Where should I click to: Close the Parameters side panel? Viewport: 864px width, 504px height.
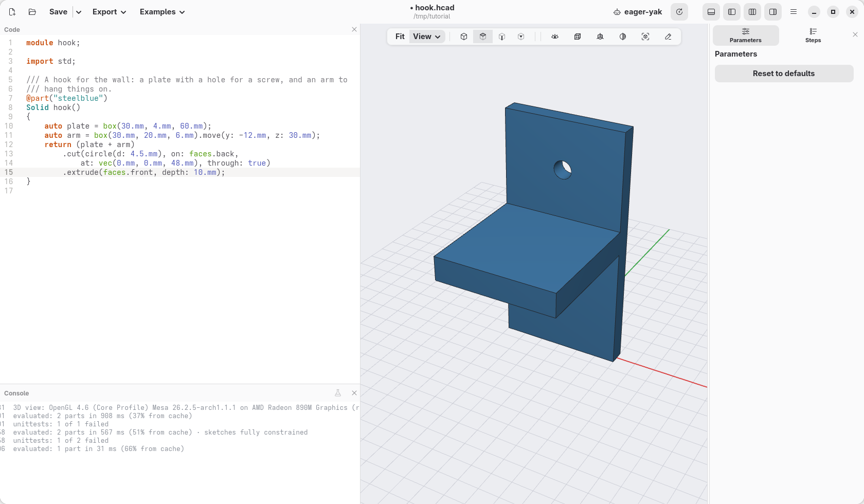[855, 34]
